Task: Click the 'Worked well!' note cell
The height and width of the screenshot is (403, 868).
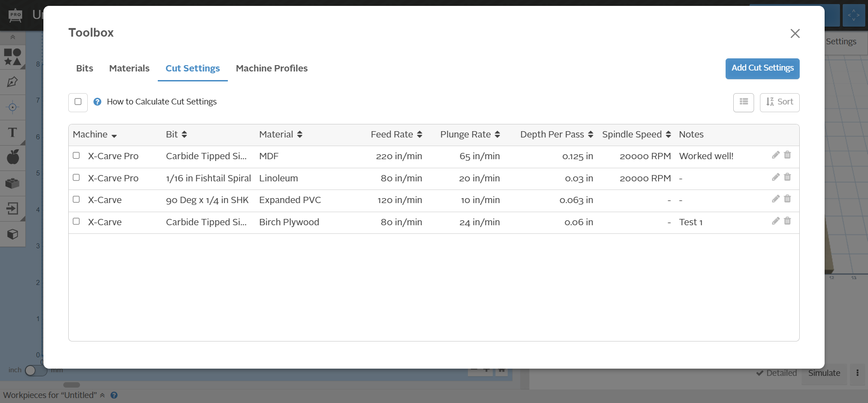Action: pos(706,156)
